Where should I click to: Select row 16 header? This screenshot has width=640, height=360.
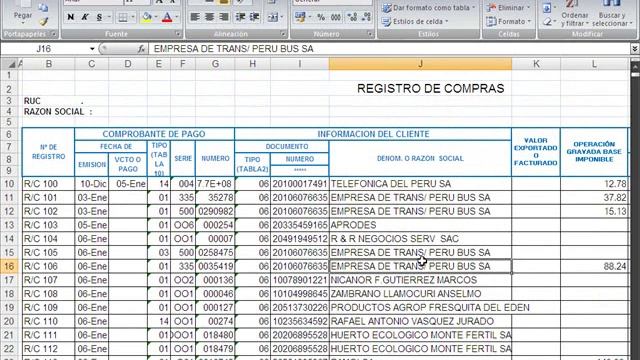coord(9,266)
